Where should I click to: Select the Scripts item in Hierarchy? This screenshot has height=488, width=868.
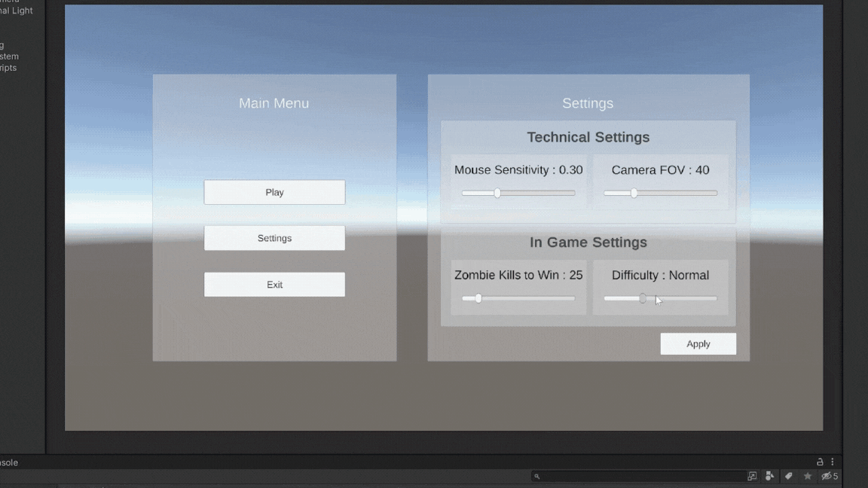point(8,68)
